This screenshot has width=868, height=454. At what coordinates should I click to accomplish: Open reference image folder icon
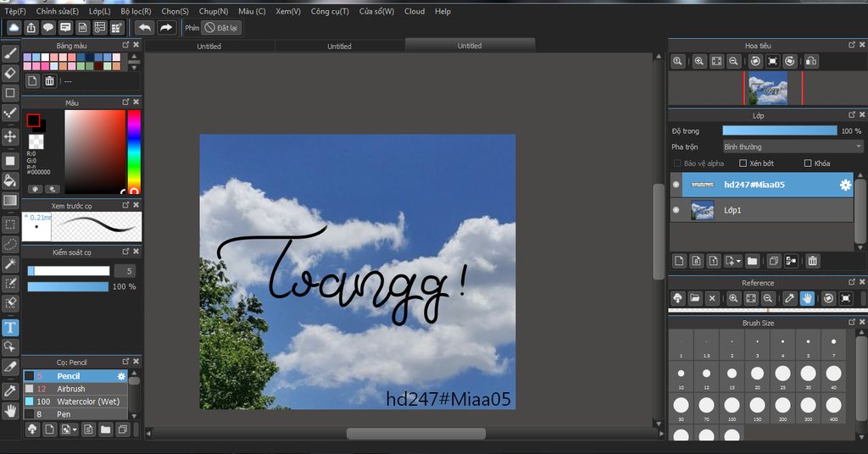(x=695, y=299)
